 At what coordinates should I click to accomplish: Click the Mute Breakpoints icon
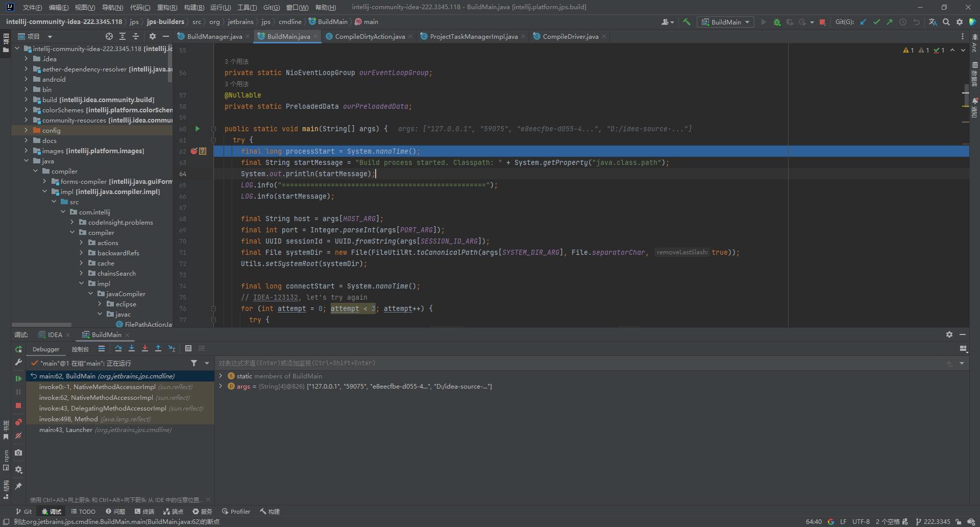point(18,436)
